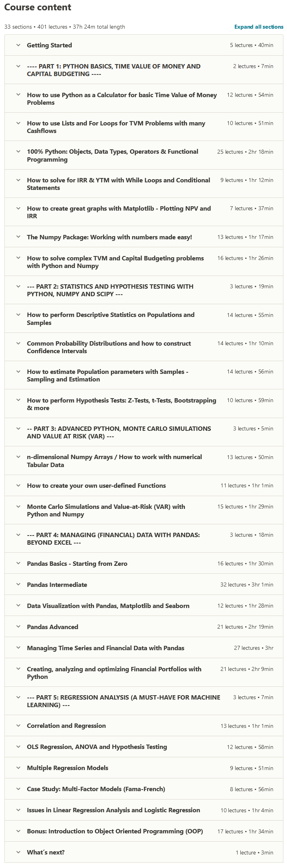Open chevron for The Numpy Package section
287x868 pixels.
pos(18,237)
